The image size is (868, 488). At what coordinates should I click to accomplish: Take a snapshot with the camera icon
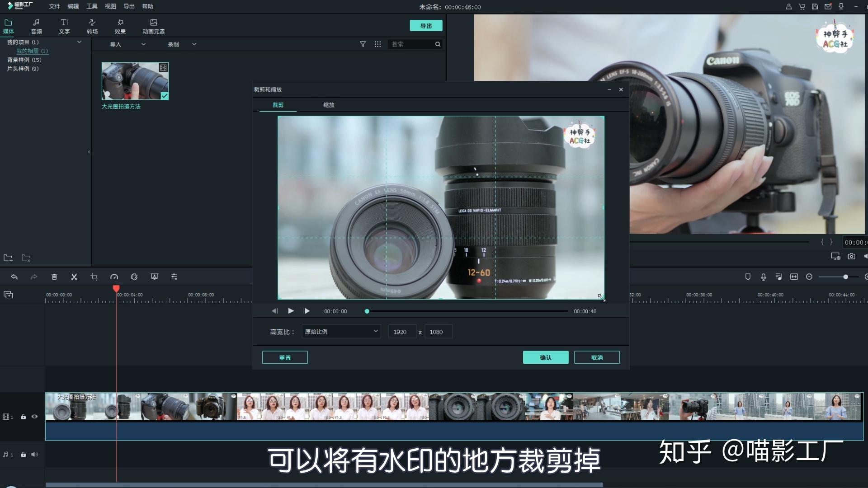pos(851,256)
